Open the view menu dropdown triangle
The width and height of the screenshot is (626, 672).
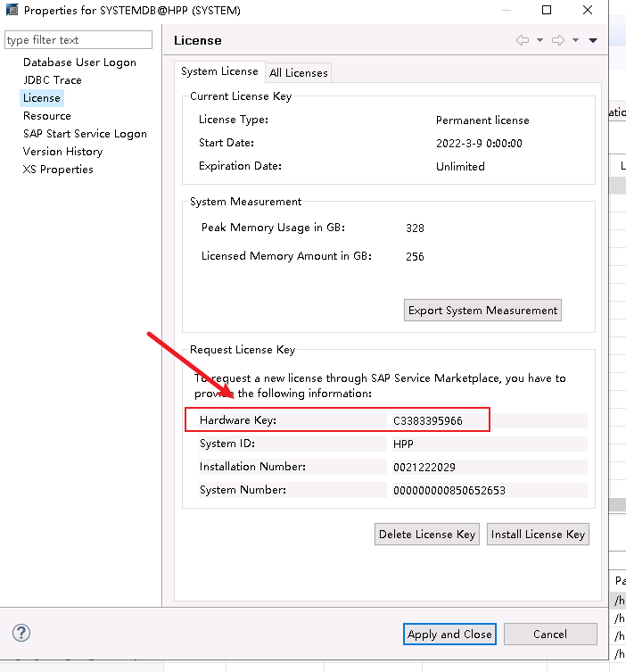click(592, 40)
